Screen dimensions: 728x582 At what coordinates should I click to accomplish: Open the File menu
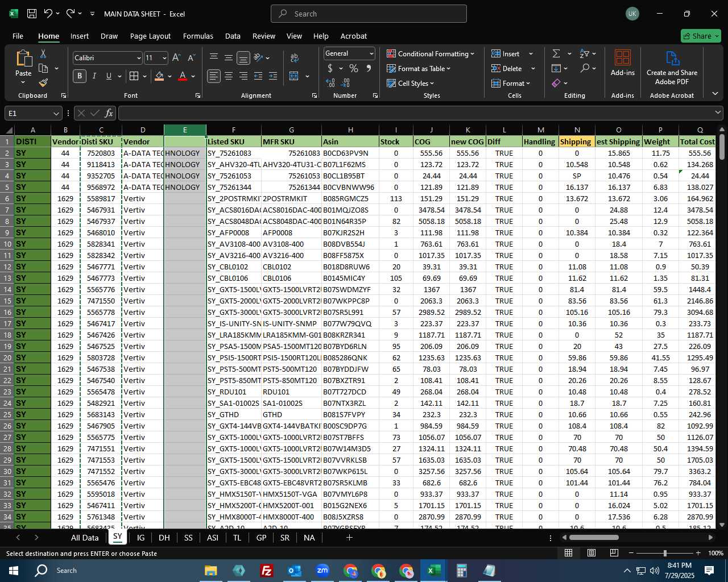[18, 36]
